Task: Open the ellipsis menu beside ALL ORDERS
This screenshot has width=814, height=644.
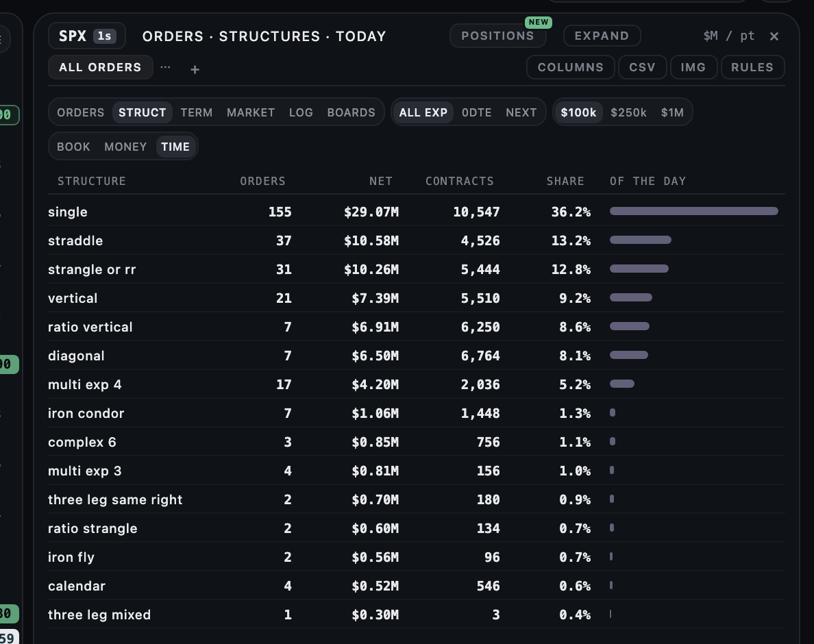Action: coord(166,67)
